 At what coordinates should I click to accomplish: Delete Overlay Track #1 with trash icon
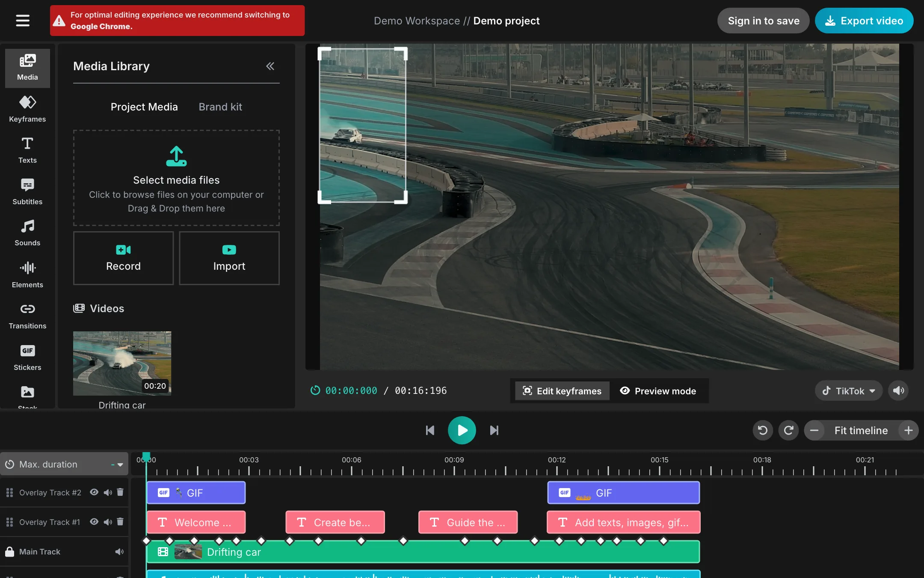(120, 522)
